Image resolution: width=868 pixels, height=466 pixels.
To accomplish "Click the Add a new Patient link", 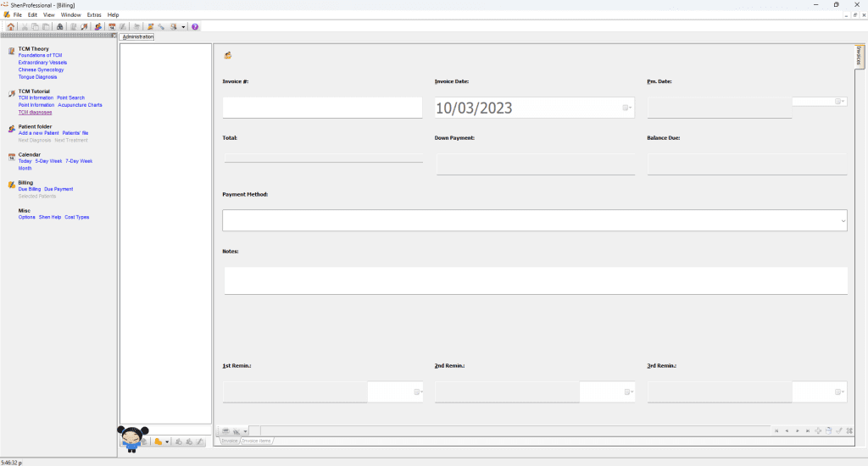I will (x=38, y=133).
